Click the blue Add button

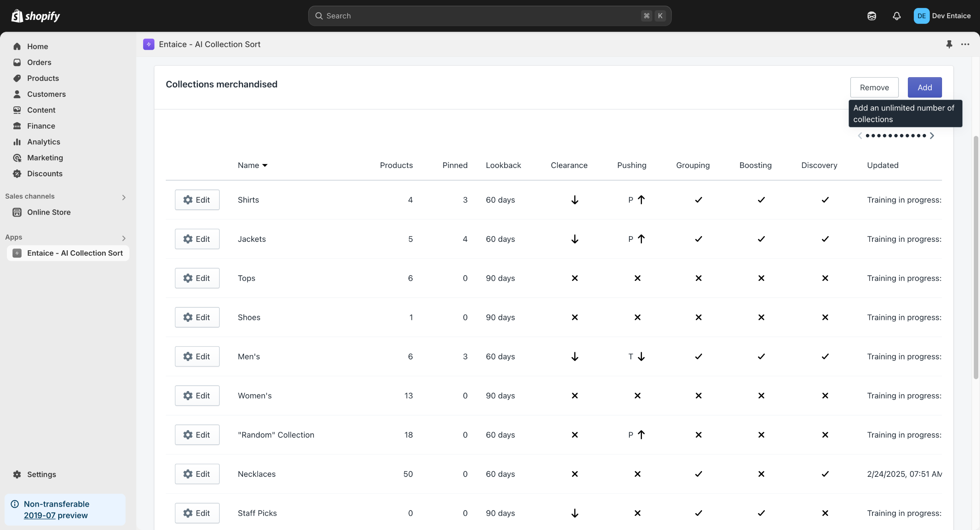coord(924,88)
